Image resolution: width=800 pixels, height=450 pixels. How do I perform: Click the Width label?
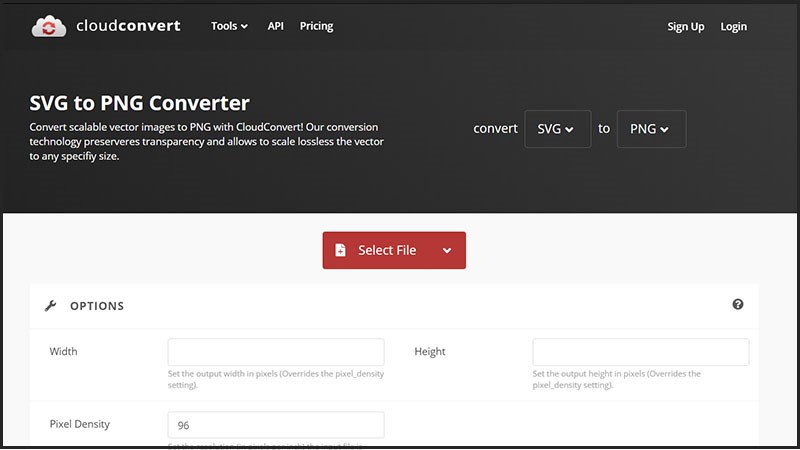pos(63,352)
